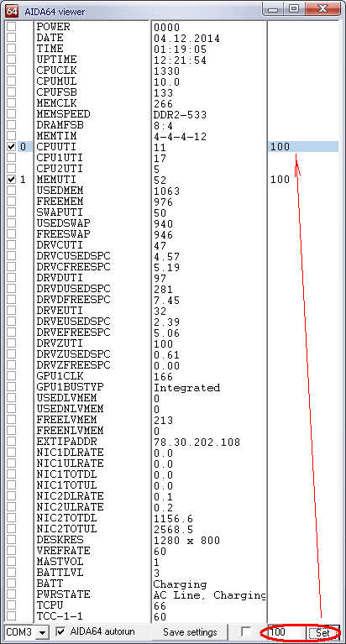The image size is (346, 644).
Task: Select the CPU1UTI row label
Action: pos(60,158)
